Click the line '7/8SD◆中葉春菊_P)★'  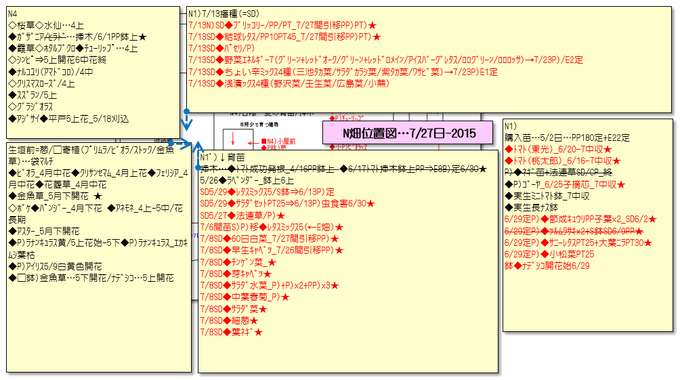coord(245,298)
